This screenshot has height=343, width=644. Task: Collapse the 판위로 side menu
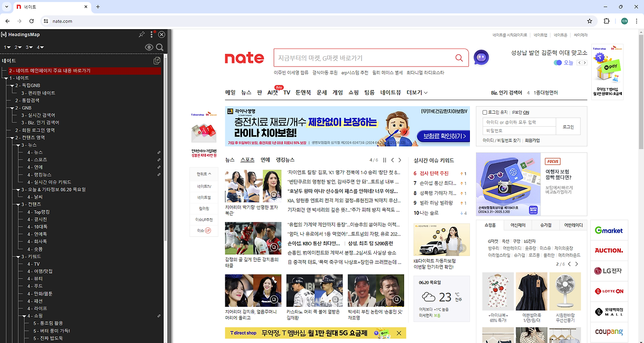(x=204, y=174)
